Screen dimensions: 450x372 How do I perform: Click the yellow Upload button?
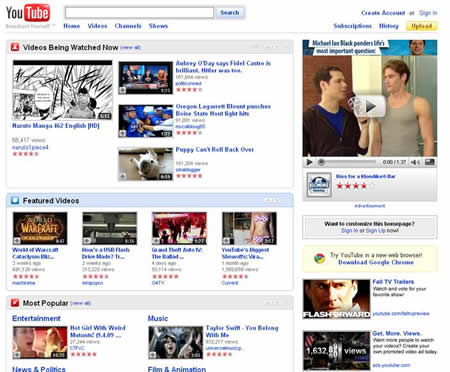tap(422, 26)
